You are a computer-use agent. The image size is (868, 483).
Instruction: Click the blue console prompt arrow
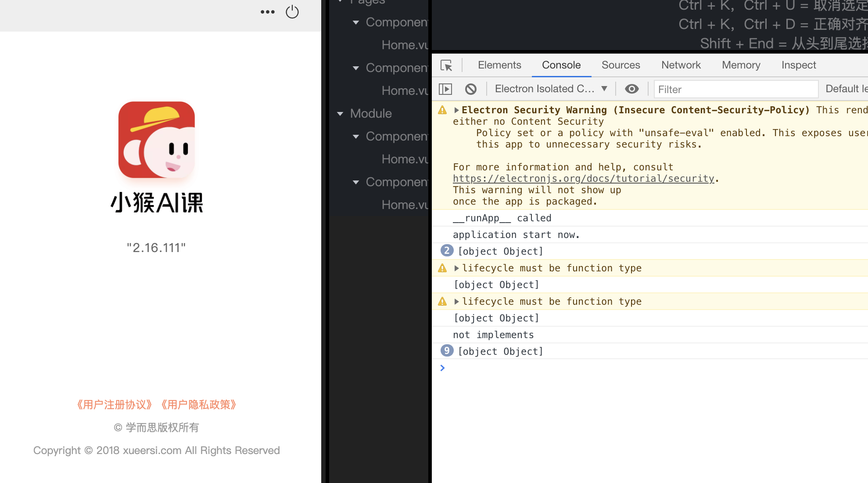(442, 368)
